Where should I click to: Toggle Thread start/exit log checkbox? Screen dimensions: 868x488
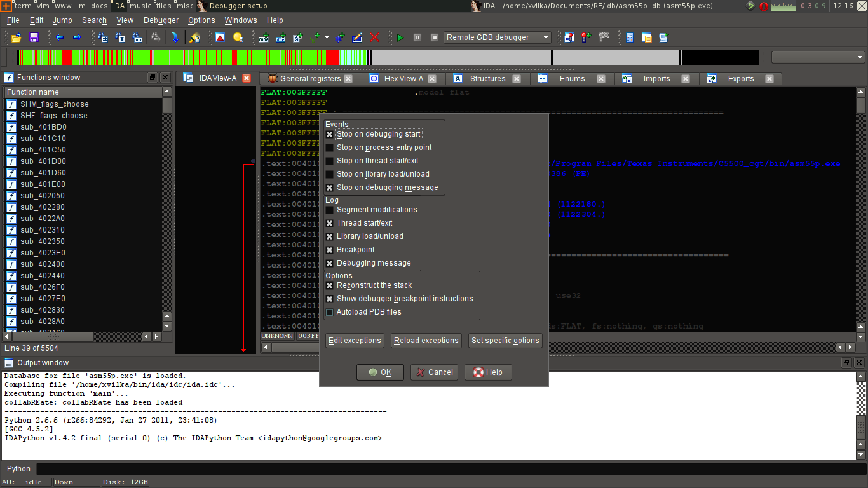(330, 223)
